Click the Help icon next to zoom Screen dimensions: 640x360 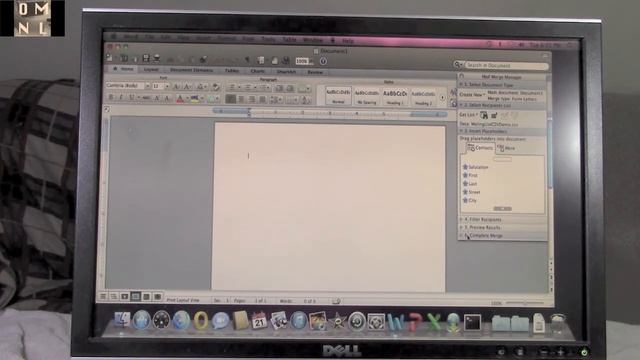click(x=323, y=61)
